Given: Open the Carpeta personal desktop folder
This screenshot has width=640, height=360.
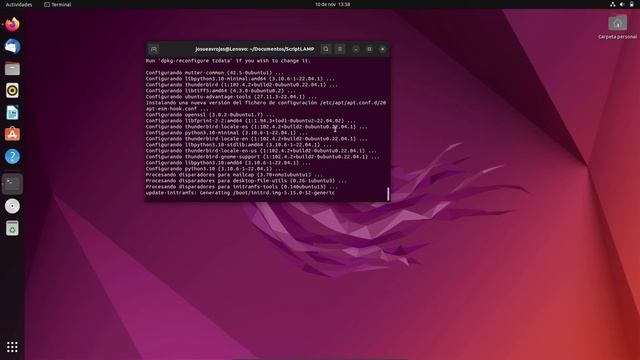Looking at the screenshot, I should coord(617,27).
